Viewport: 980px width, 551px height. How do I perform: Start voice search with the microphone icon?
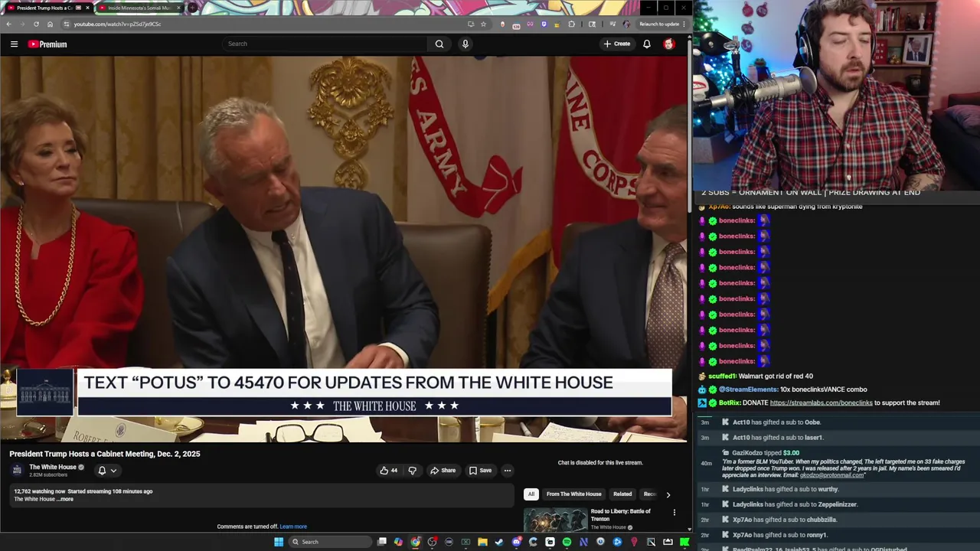(465, 44)
